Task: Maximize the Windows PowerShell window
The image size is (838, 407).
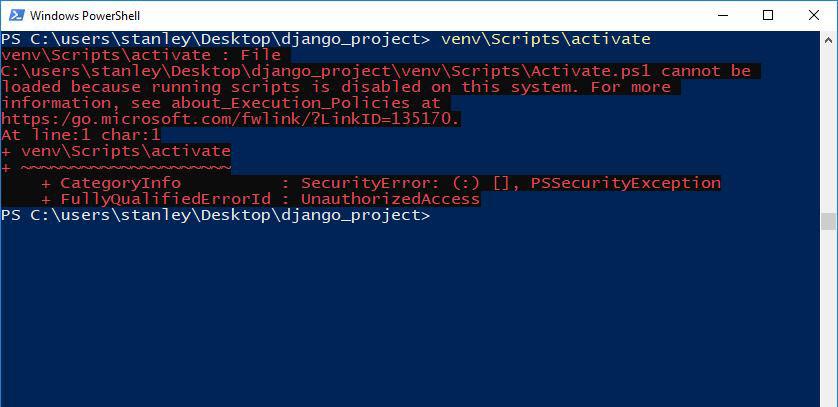Action: click(x=767, y=15)
